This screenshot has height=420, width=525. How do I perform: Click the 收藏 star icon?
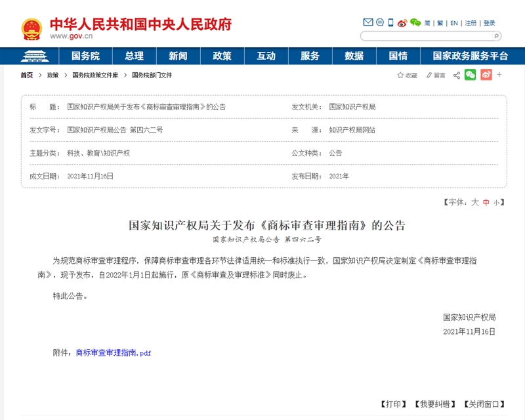[400, 75]
